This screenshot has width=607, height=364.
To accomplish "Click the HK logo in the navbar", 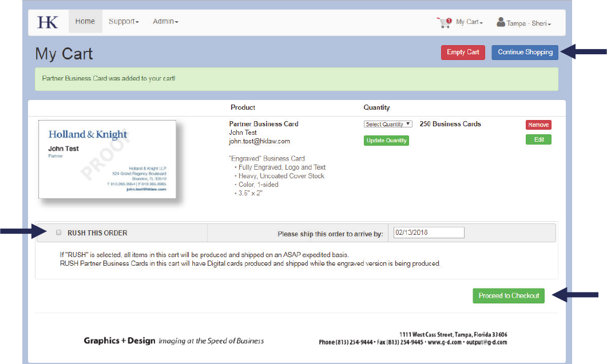I will [47, 22].
